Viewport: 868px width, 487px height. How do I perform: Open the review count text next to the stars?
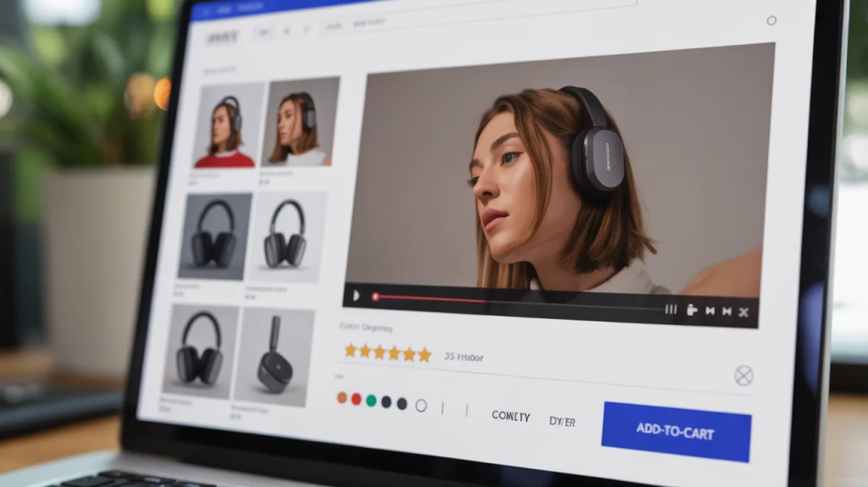pyautogui.click(x=464, y=357)
